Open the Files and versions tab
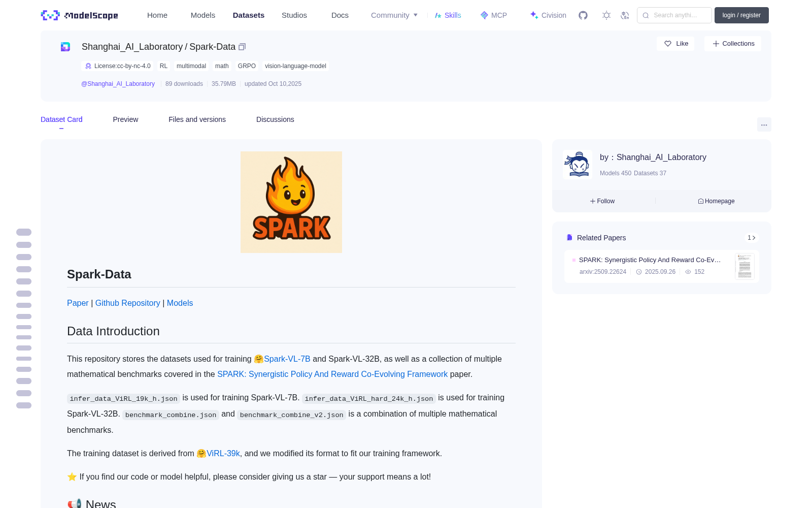812x508 pixels. coord(197,119)
